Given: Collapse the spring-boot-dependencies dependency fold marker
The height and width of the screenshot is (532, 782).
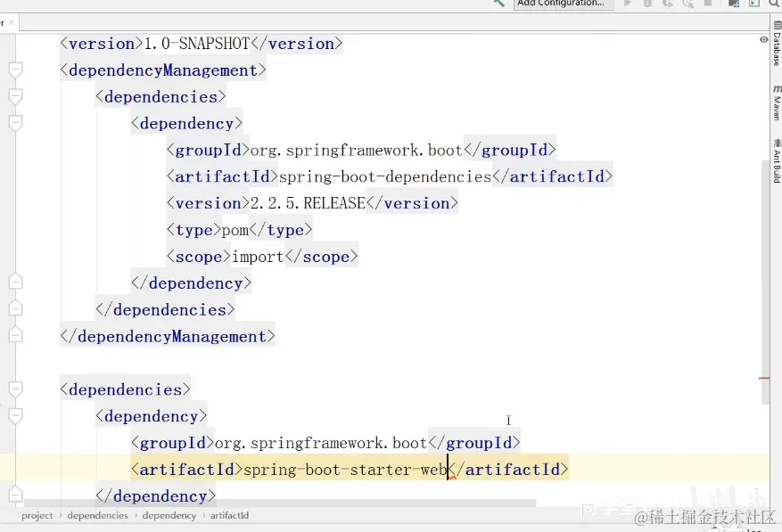Looking at the screenshot, I should click(x=15, y=123).
